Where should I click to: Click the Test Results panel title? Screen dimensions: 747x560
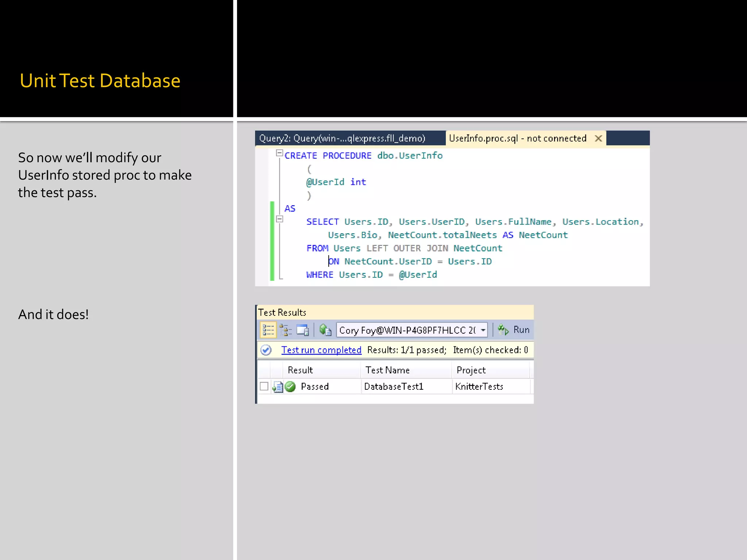[282, 312]
